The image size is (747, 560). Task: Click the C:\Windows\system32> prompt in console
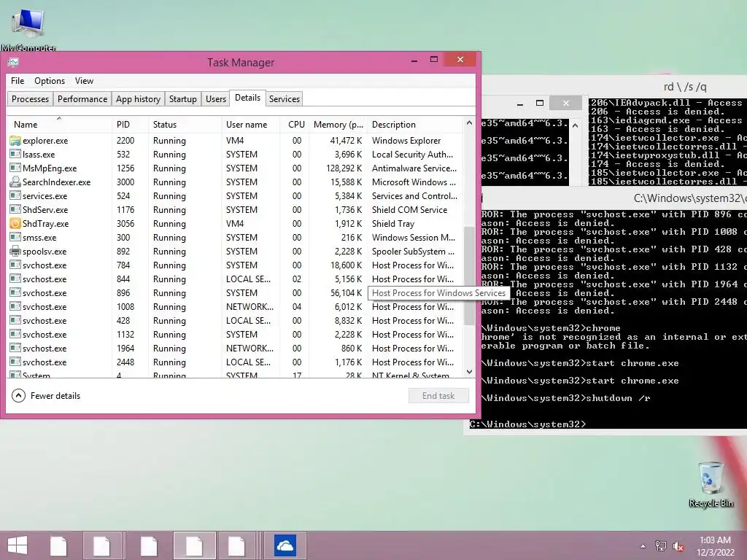point(528,424)
